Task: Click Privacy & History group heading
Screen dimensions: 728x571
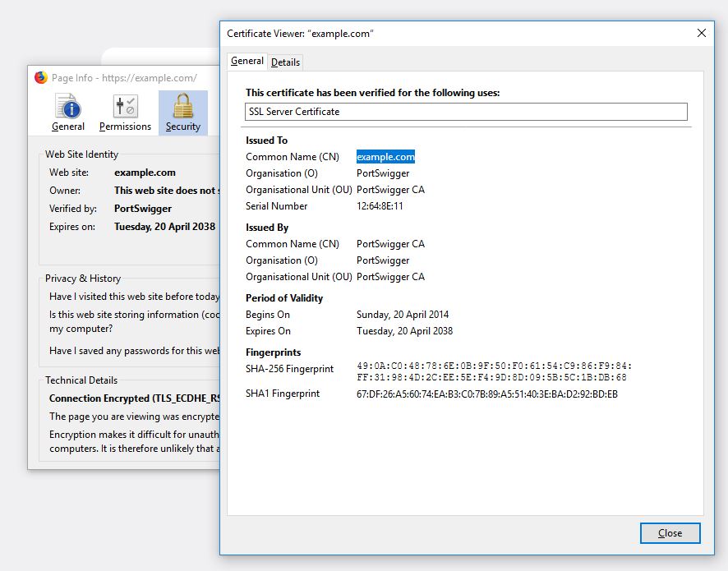Action: [x=83, y=278]
